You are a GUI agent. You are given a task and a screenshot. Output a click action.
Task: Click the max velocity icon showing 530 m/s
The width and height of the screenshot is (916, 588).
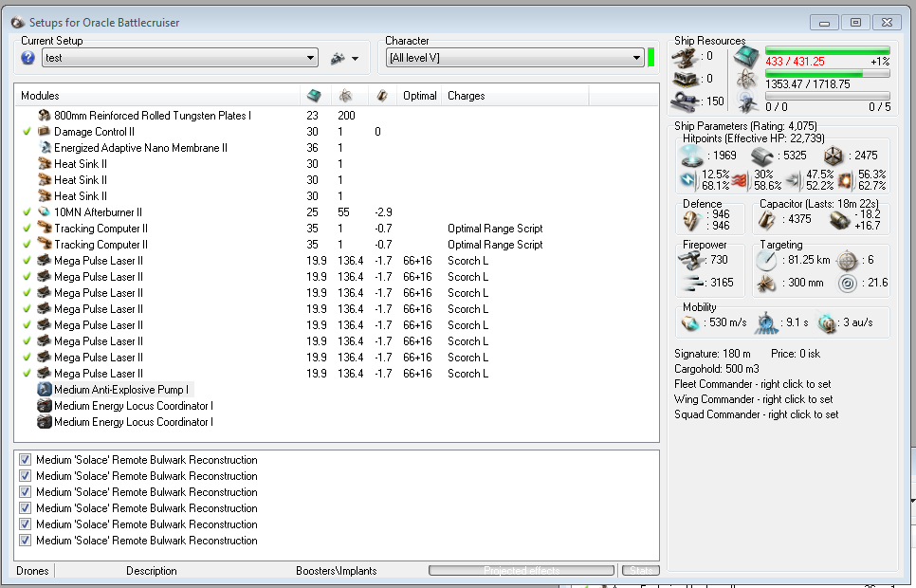[x=690, y=322]
